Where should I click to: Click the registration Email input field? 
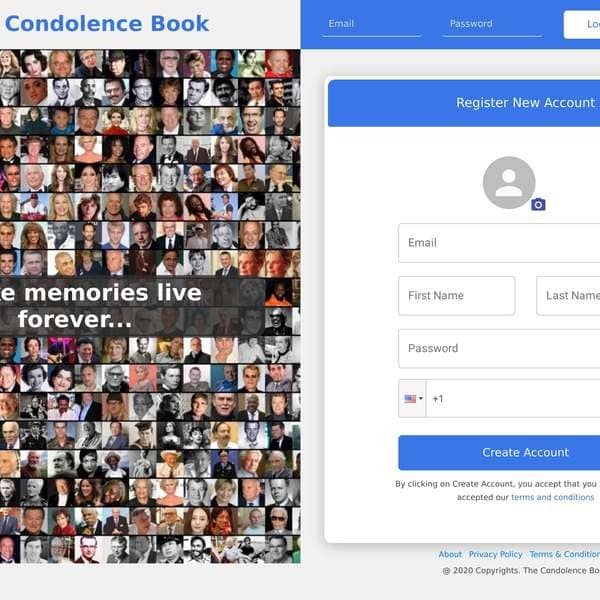499,243
